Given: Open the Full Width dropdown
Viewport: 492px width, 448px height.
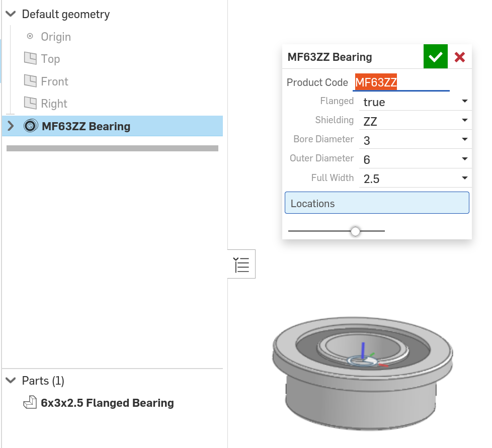Looking at the screenshot, I should pos(415,178).
